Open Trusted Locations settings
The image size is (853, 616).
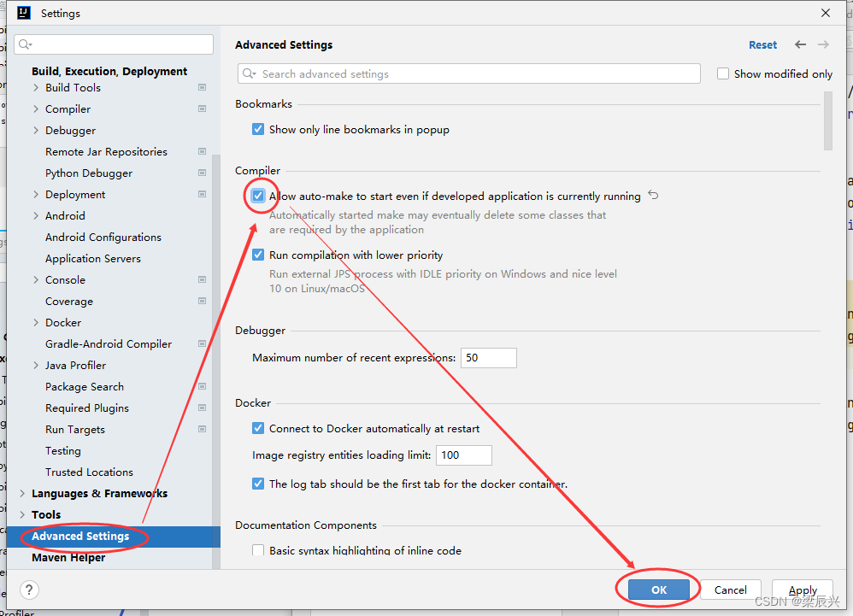click(89, 472)
